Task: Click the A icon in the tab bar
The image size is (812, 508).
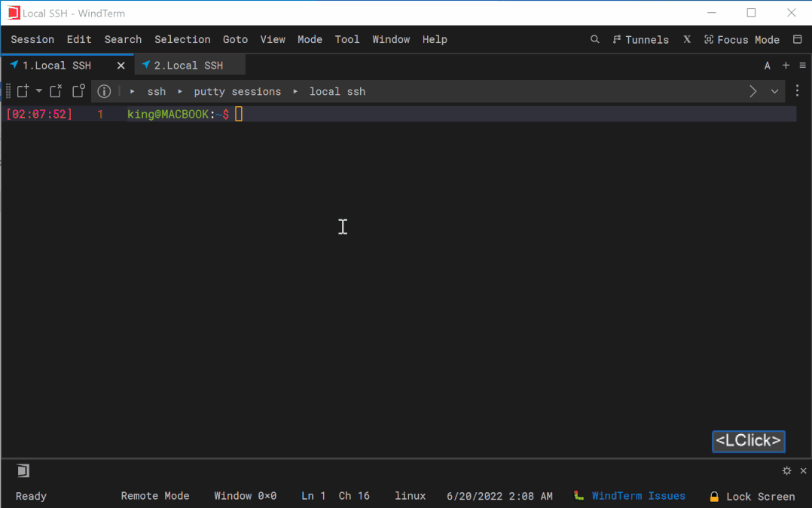Action: [x=768, y=66]
